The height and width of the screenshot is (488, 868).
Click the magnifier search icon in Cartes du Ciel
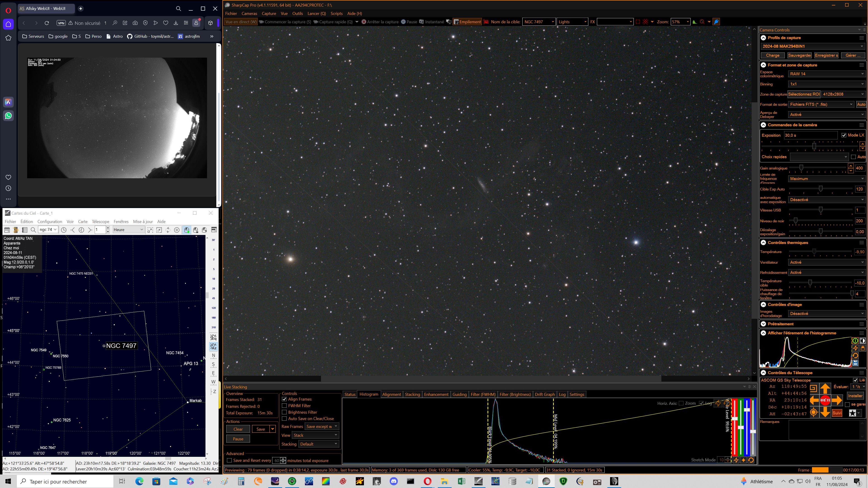(x=33, y=230)
